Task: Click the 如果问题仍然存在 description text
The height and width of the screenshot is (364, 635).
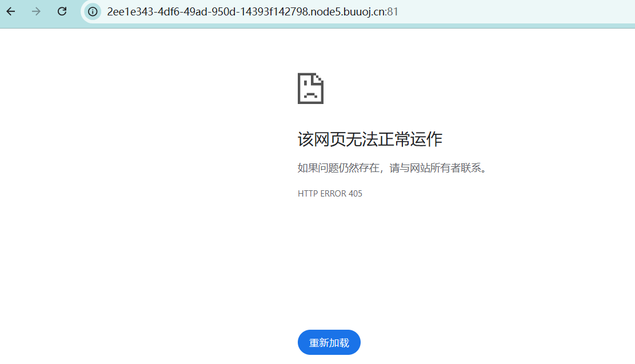Action: 339,169
